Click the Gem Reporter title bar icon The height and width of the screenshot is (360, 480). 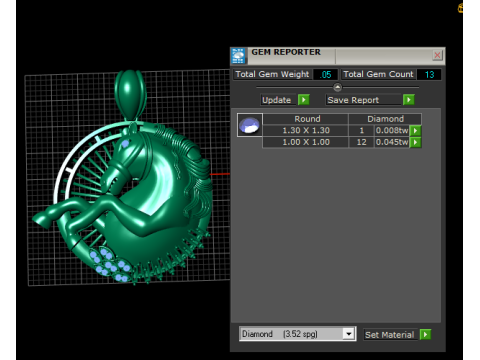(x=238, y=56)
